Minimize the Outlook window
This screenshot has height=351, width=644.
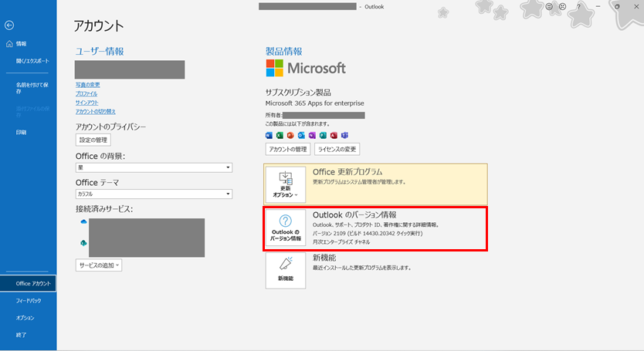(598, 7)
